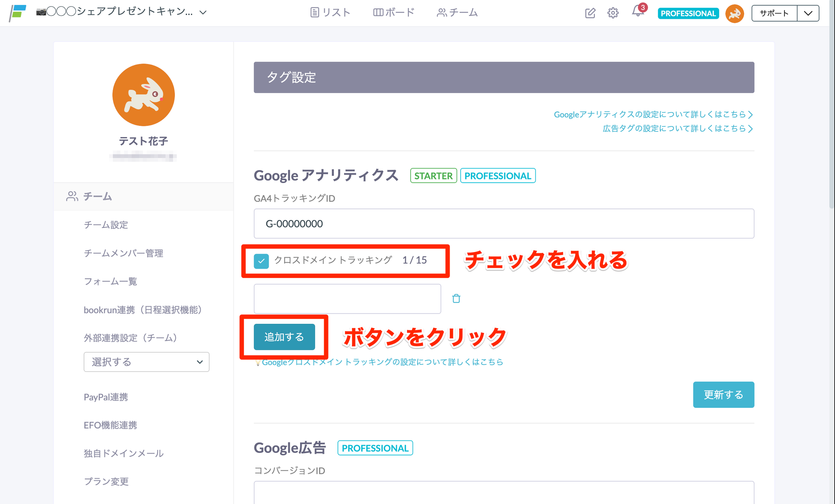Viewport: 835px width, 504px height.
Task: Open チームメンバー管理 in sidebar
Action: pos(123,253)
